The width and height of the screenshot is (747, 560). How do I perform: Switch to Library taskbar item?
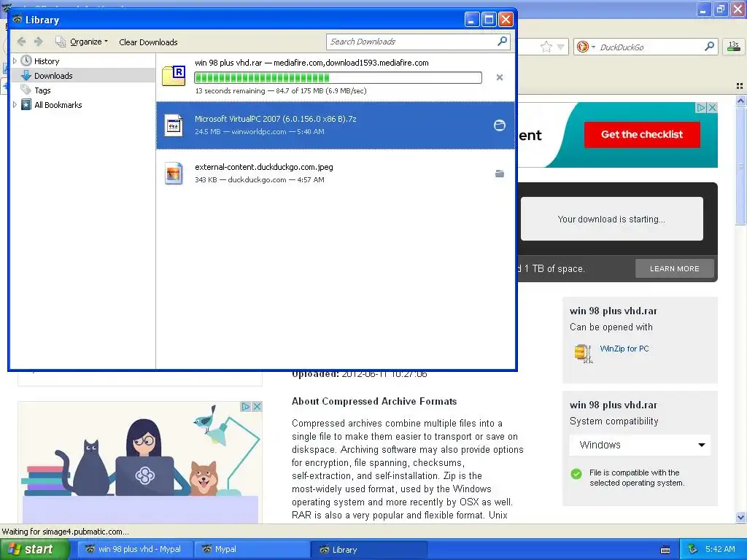(x=368, y=549)
